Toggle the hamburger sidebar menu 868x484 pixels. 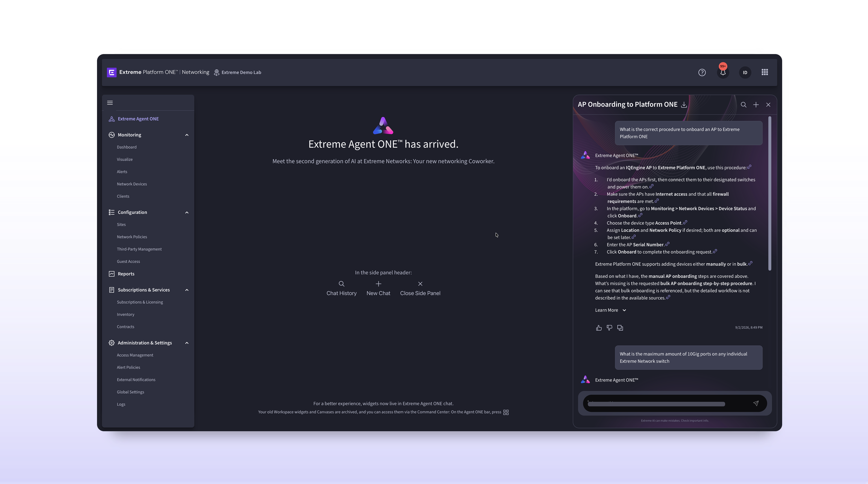point(110,103)
